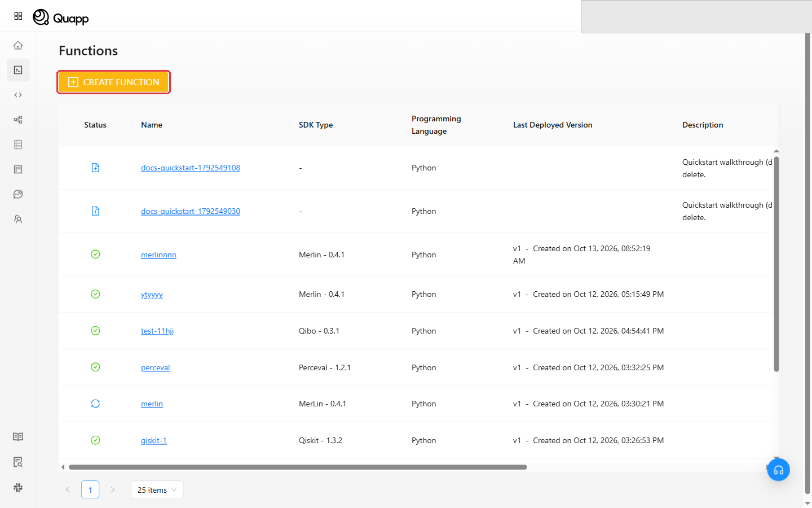
Task: Open the AI chat sidebar icon
Action: (18, 194)
